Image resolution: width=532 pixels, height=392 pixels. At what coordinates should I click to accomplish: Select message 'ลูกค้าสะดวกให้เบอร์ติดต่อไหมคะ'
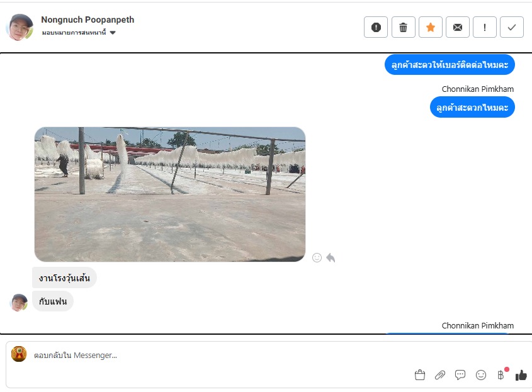450,64
